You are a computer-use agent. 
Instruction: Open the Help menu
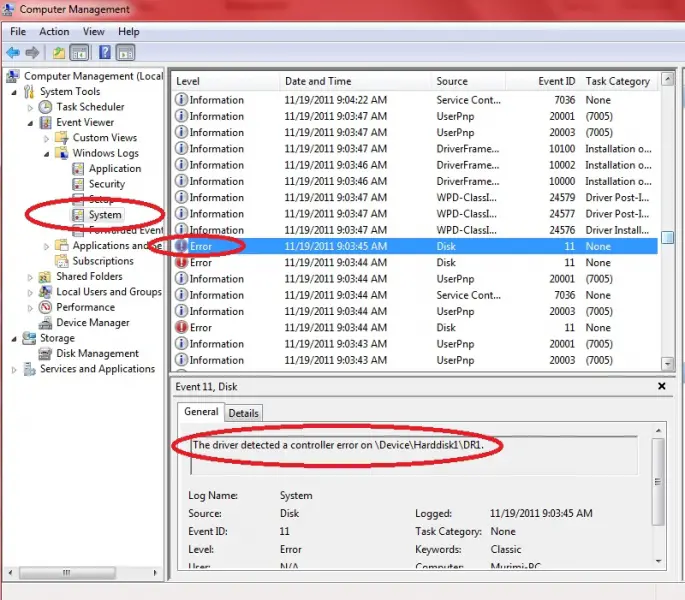128,31
